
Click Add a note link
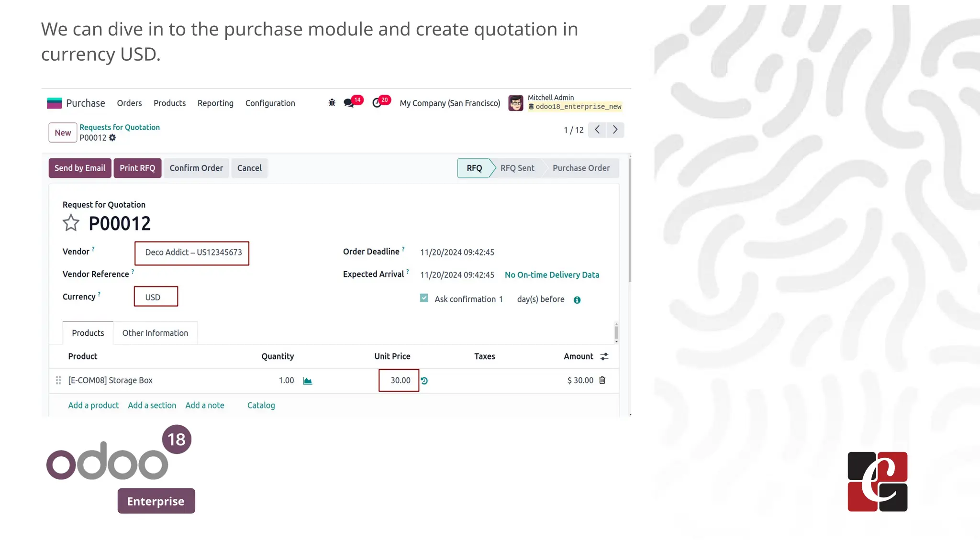205,406
